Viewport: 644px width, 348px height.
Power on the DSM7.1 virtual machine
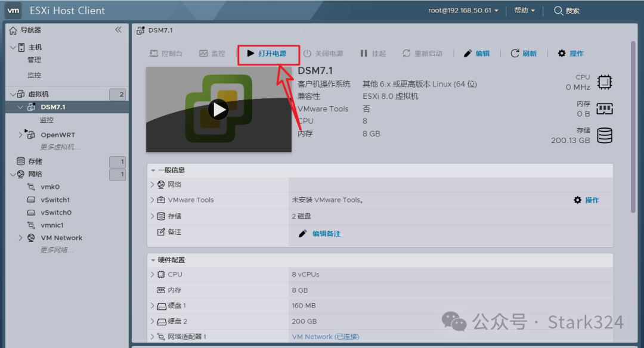tap(268, 53)
